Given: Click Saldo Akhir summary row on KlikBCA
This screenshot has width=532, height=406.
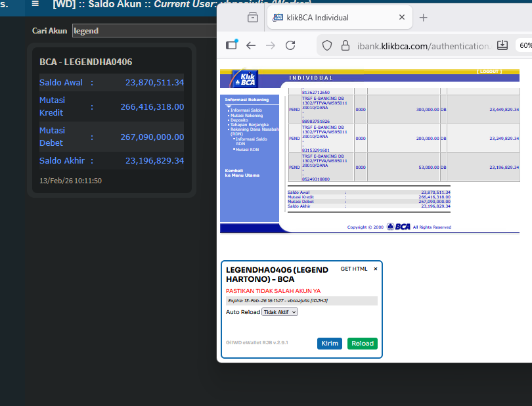Looking at the screenshot, I should pyautogui.click(x=369, y=206).
